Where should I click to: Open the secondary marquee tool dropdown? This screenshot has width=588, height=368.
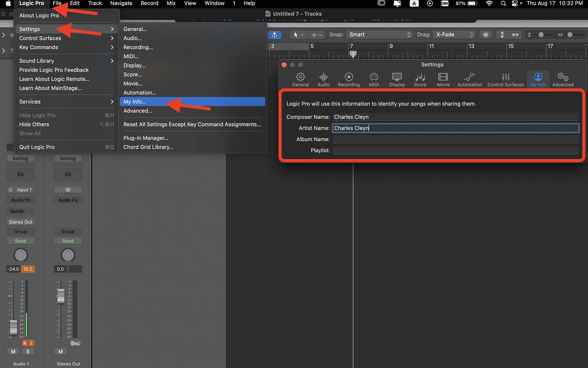(317, 35)
